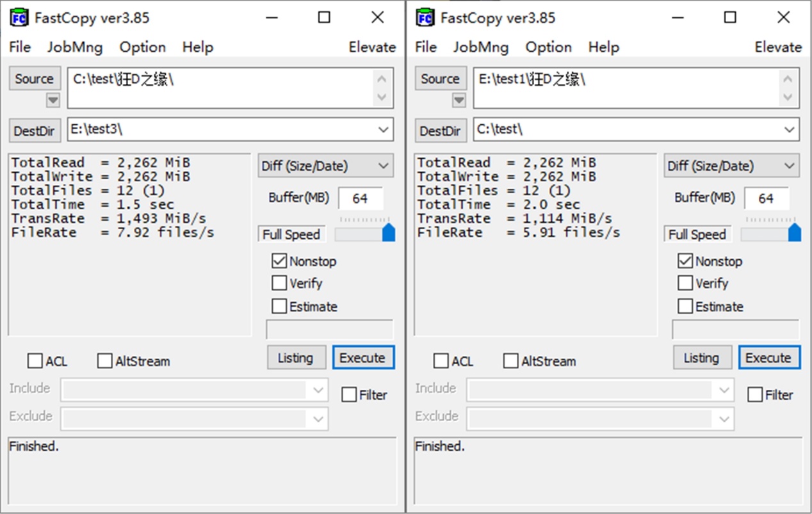Click the Full Speed slider handle in right window
This screenshot has width=812, height=514.
coord(795,232)
